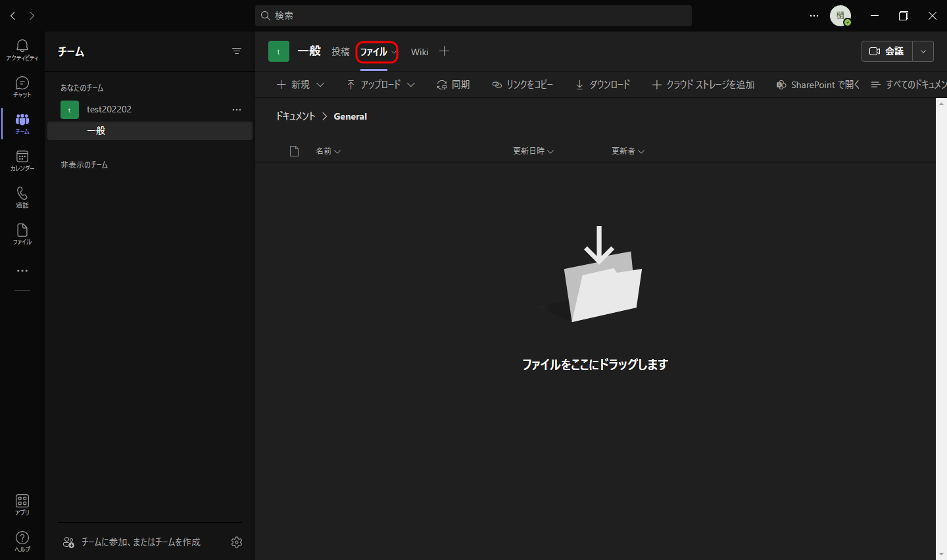
Task: Open the Calendar (カレンダー)
Action: (x=22, y=160)
